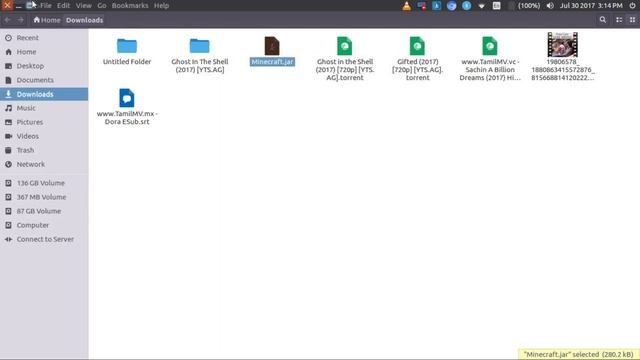The height and width of the screenshot is (360, 640).
Task: Open the File menu
Action: [x=46, y=6]
